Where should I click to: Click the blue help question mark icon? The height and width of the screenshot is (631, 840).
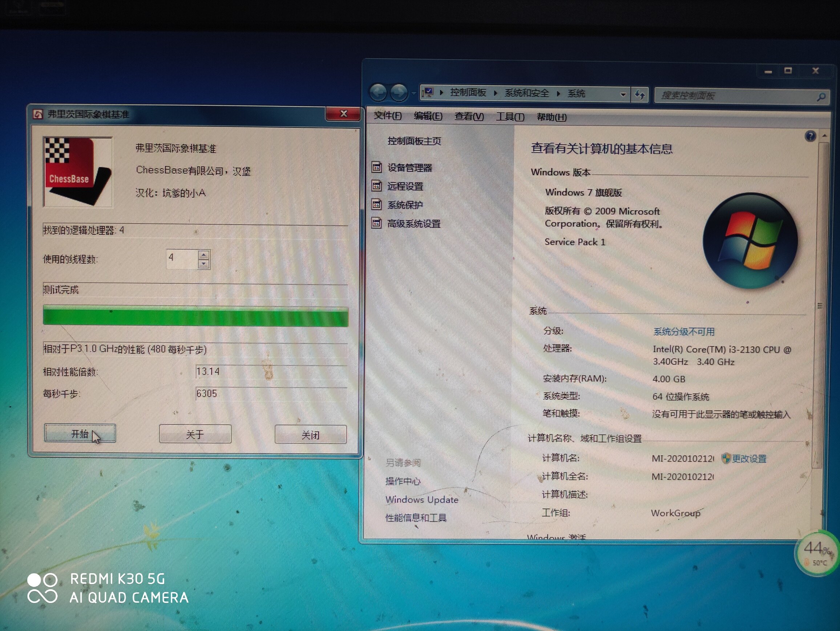point(810,136)
